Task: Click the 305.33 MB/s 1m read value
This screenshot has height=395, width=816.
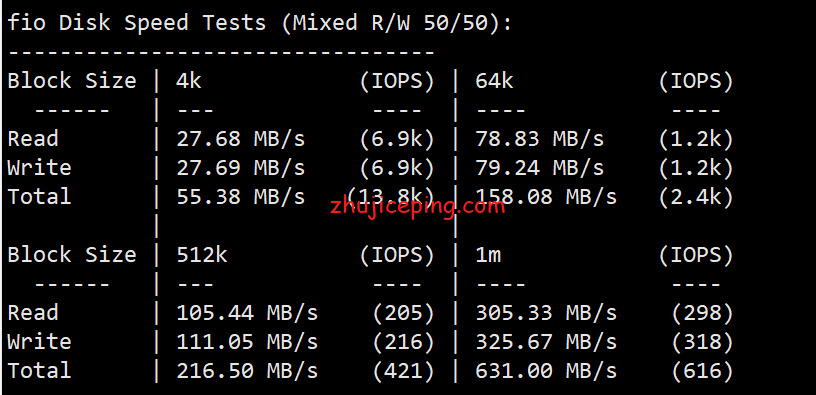Action: (x=546, y=313)
